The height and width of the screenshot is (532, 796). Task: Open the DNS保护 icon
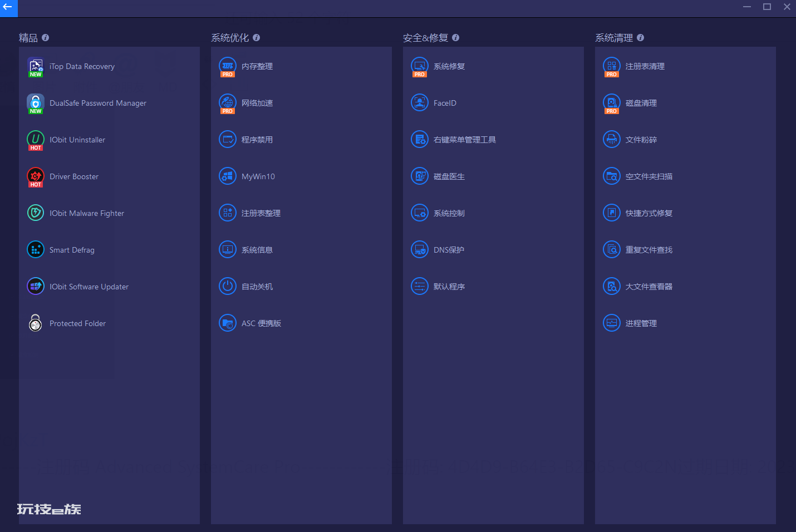(420, 250)
